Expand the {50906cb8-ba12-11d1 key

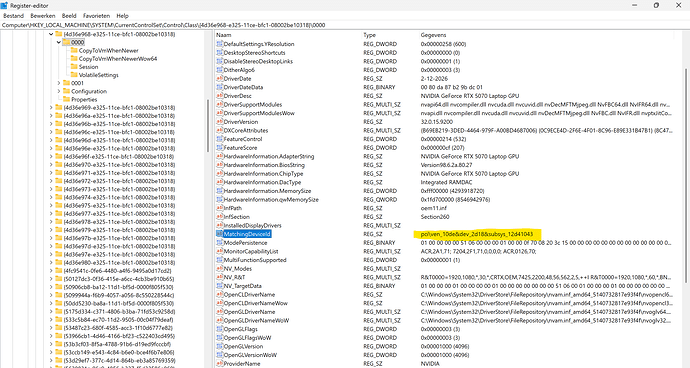click(x=51, y=287)
